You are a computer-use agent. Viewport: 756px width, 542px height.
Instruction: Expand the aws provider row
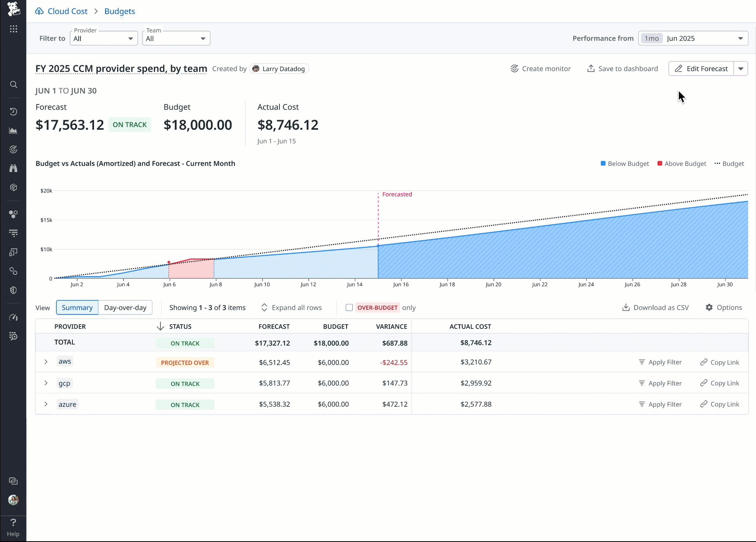coord(46,362)
